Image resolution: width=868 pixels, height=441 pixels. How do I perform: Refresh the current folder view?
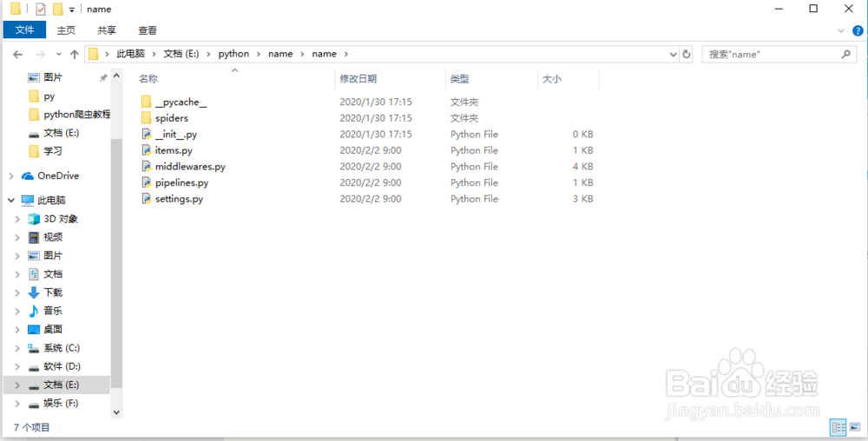point(687,54)
